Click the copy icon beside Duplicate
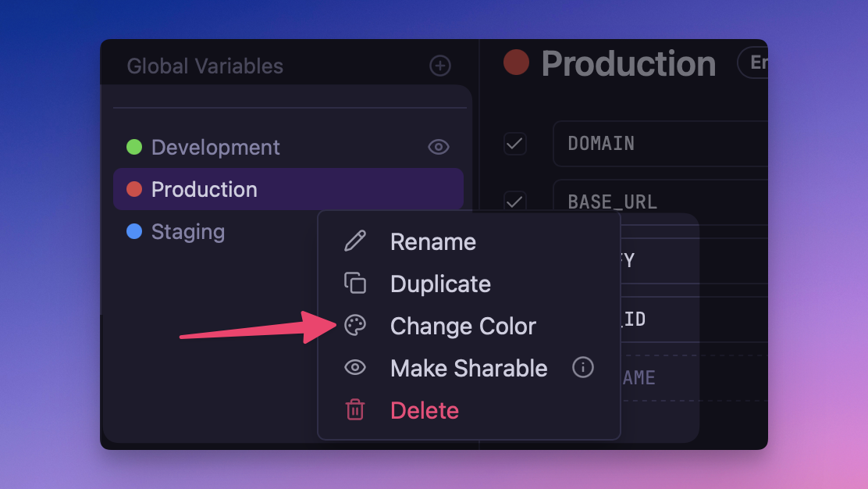This screenshot has width=868, height=489. [355, 284]
